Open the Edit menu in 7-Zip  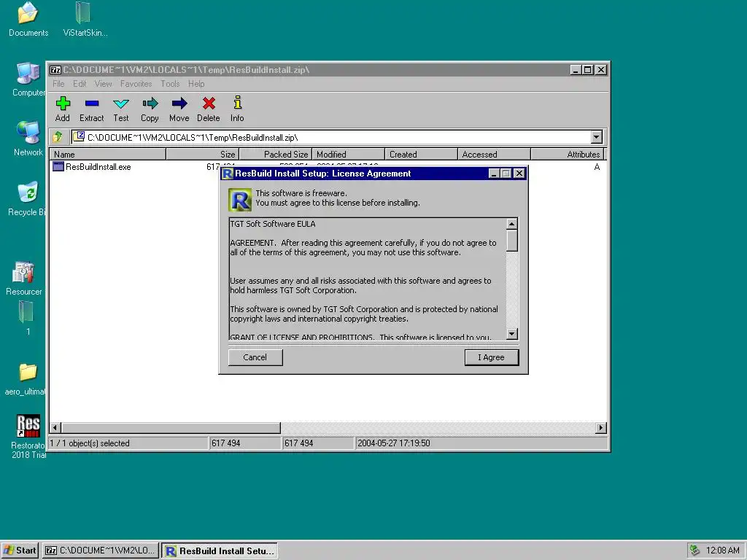[80, 84]
